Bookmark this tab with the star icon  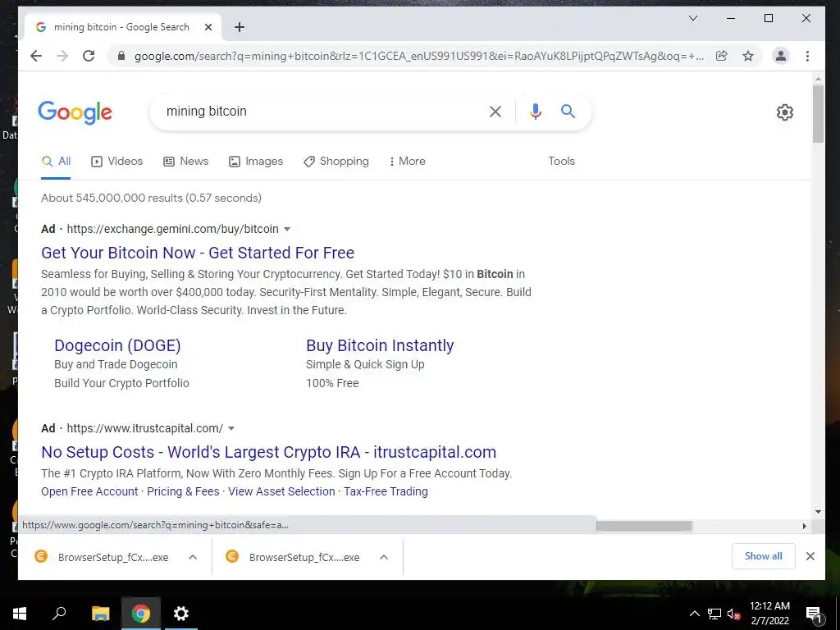[x=748, y=56]
